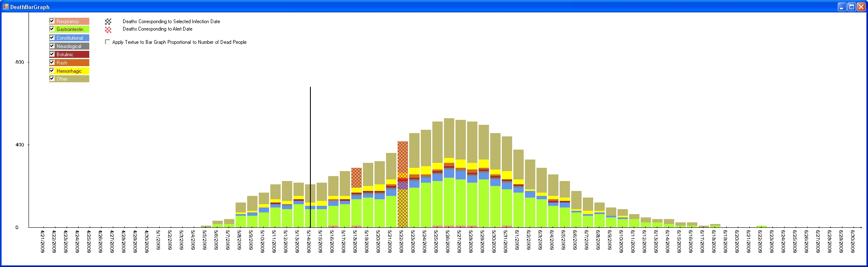Uncheck the Respiratory checkbox
Screen dimensions: 868x267
coord(52,21)
